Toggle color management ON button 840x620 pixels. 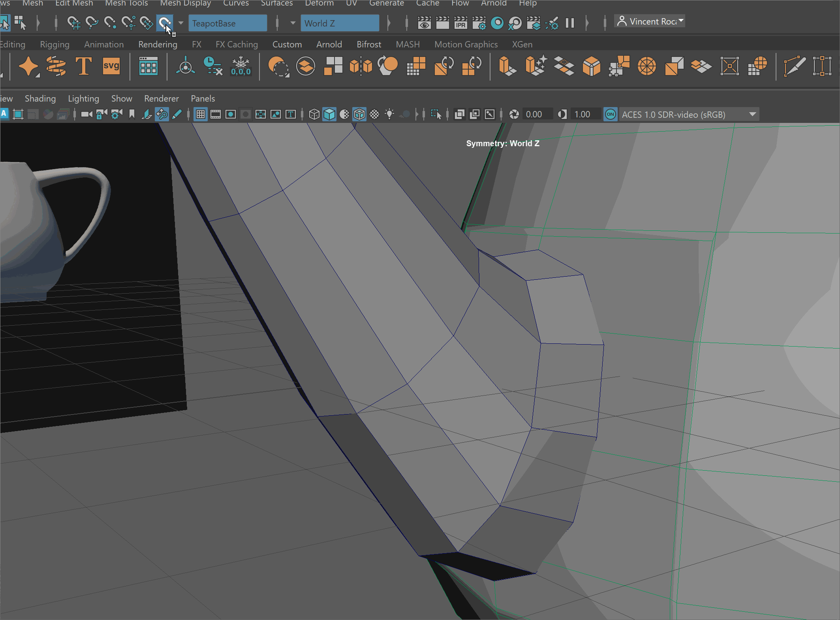[x=610, y=115]
